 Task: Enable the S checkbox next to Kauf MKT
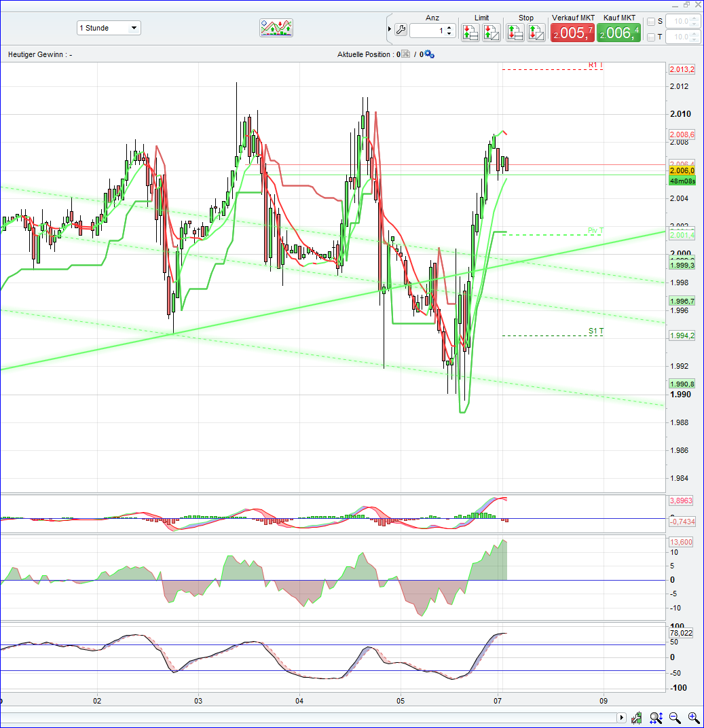pos(650,21)
